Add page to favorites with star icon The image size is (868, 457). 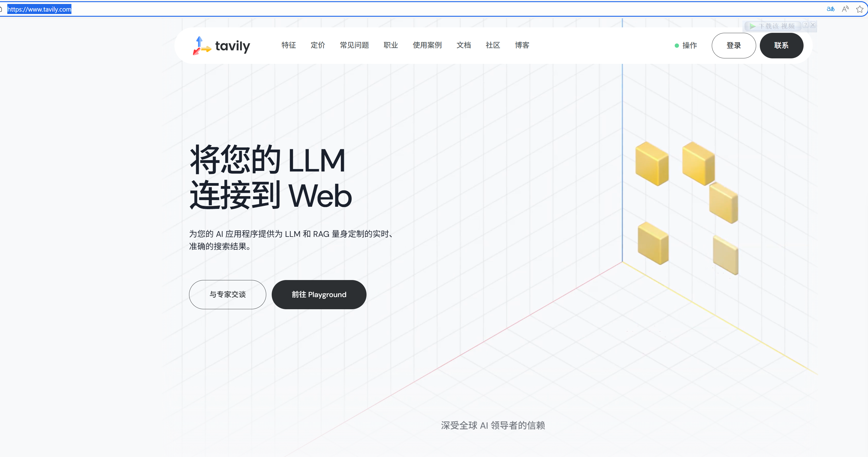(x=859, y=9)
